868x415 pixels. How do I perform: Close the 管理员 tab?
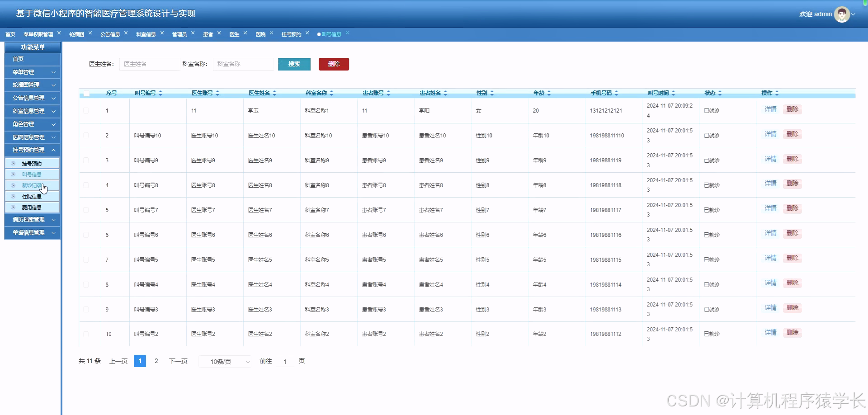[x=193, y=33]
